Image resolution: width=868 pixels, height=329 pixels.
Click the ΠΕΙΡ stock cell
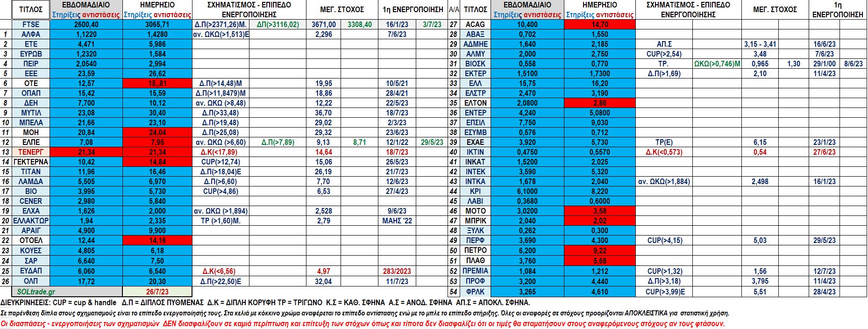(31, 64)
